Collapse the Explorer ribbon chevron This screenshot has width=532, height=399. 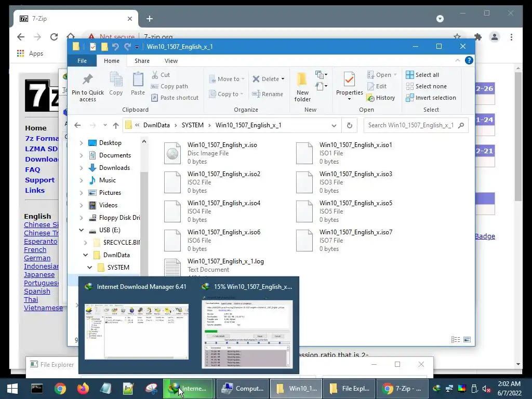[457, 60]
